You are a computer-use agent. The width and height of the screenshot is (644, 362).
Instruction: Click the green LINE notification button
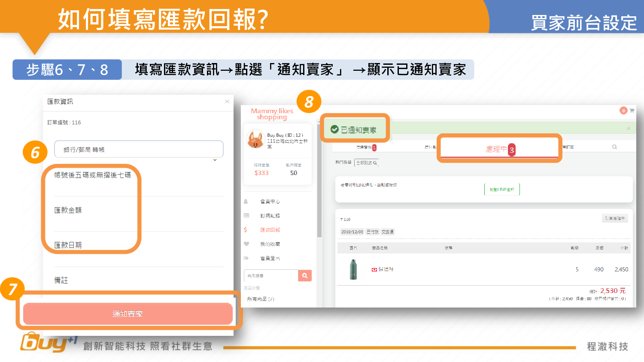coord(502,189)
